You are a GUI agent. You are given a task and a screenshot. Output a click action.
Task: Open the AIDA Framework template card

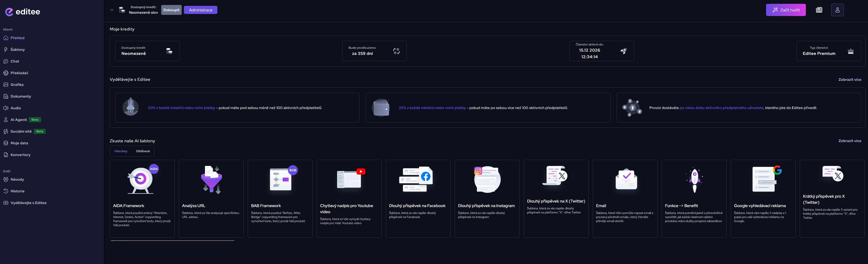[142, 198]
